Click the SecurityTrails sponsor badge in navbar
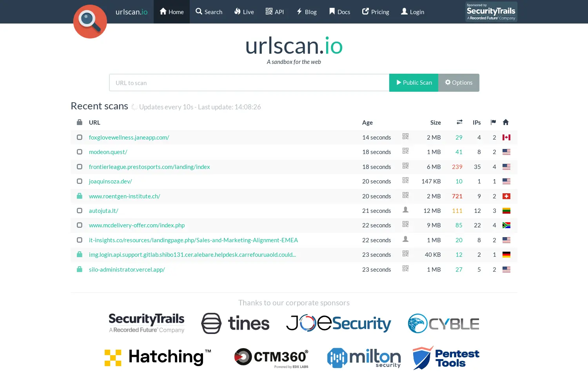Screen dimensions: 588x392 tap(491, 12)
